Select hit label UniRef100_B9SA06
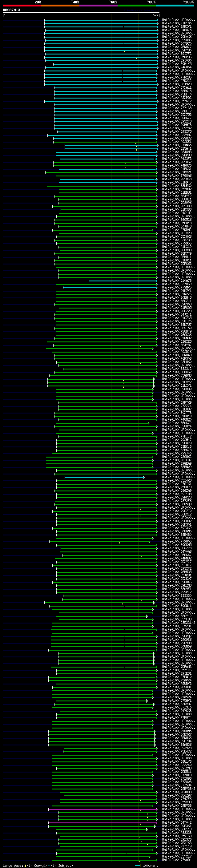 tap(177, 40)
